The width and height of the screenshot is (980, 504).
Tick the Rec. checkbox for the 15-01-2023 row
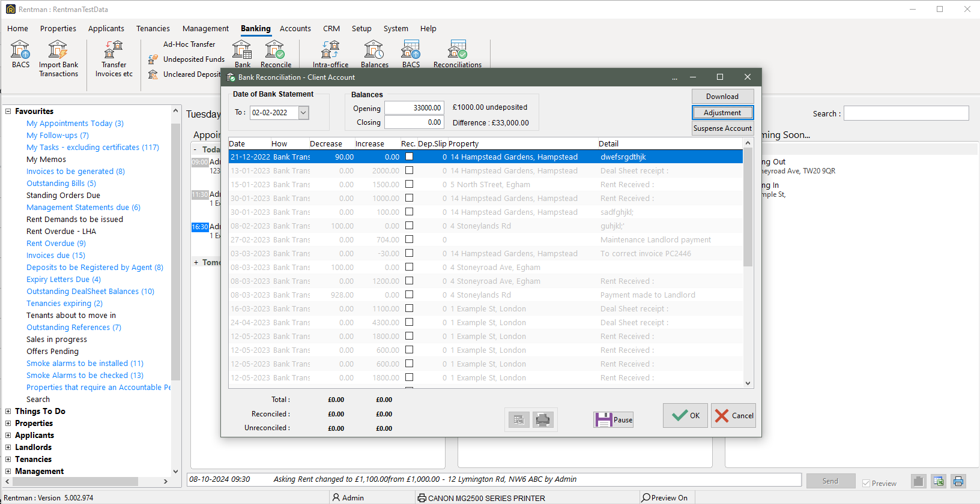pyautogui.click(x=409, y=184)
